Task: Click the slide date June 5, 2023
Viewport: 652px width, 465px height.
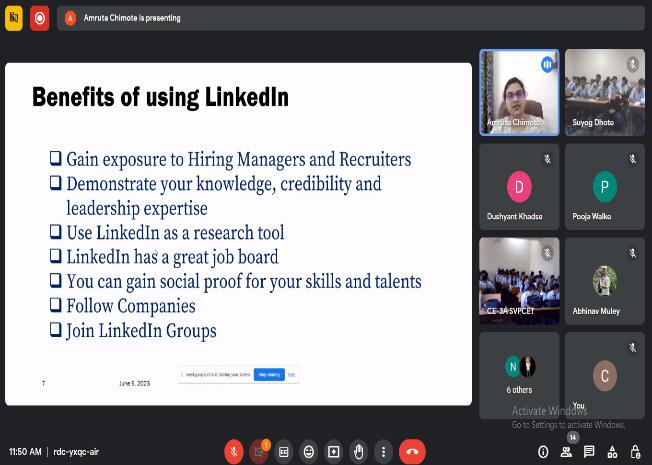Action: [x=134, y=383]
